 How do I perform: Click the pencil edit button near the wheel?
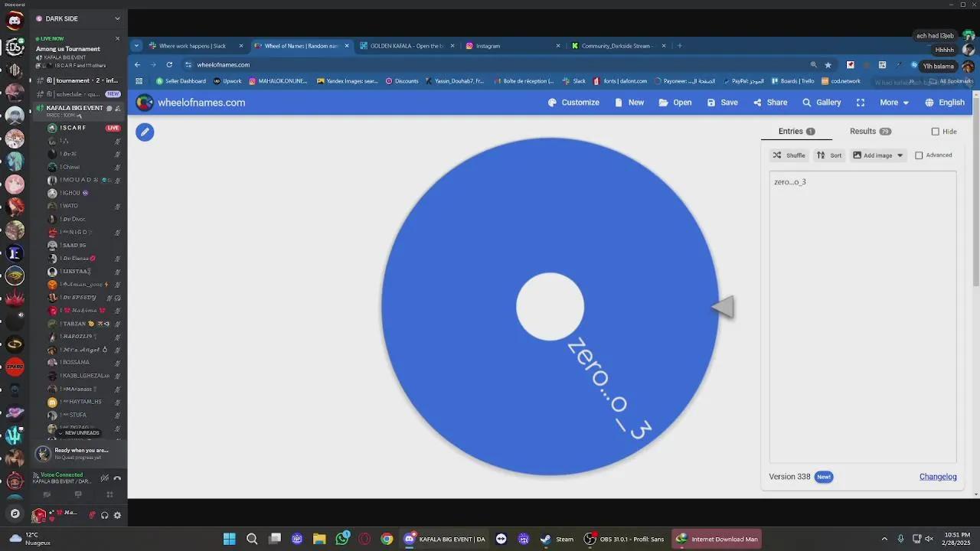click(x=145, y=132)
